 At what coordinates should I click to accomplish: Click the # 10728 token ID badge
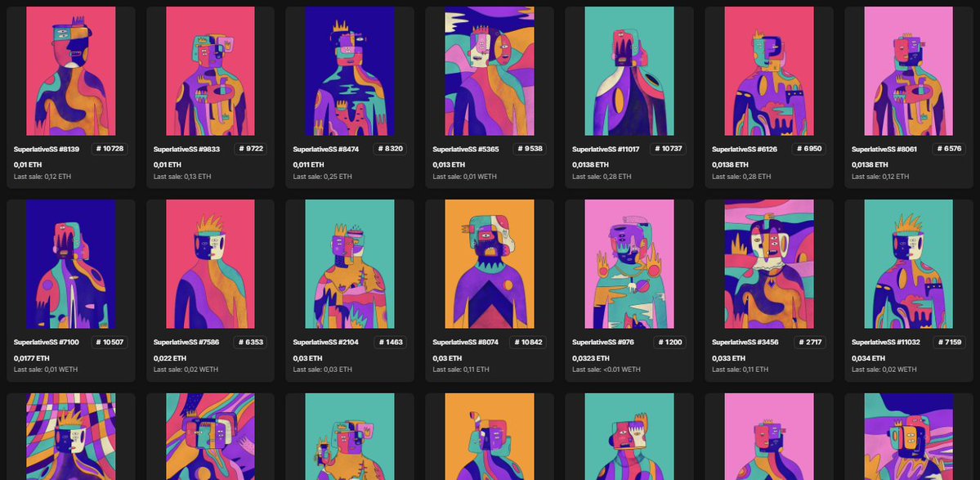[x=110, y=148]
